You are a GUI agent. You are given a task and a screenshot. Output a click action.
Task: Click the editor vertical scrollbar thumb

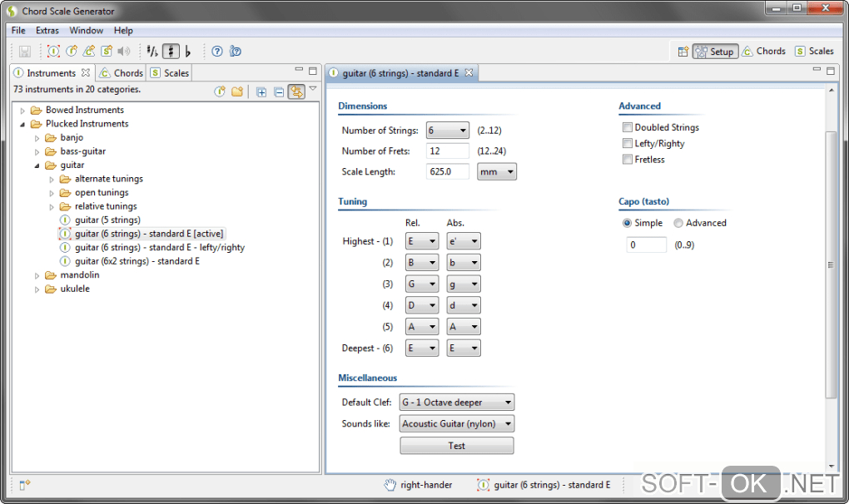tap(832, 264)
